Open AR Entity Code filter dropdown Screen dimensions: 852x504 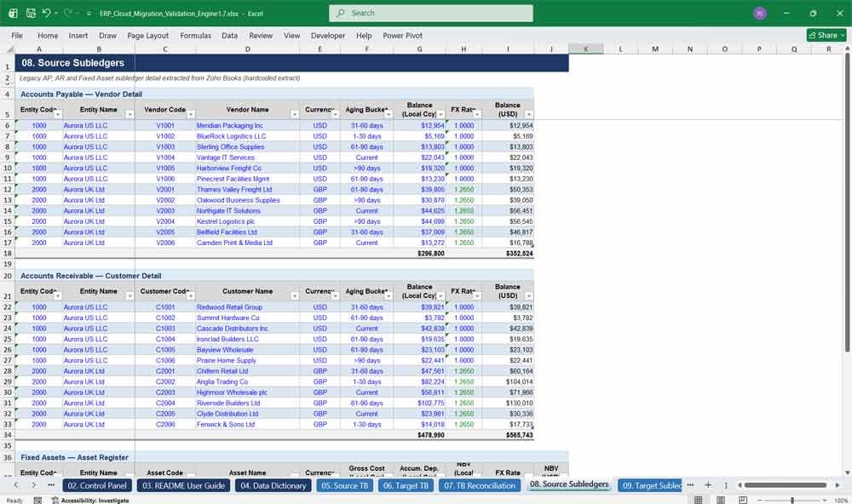point(58,296)
